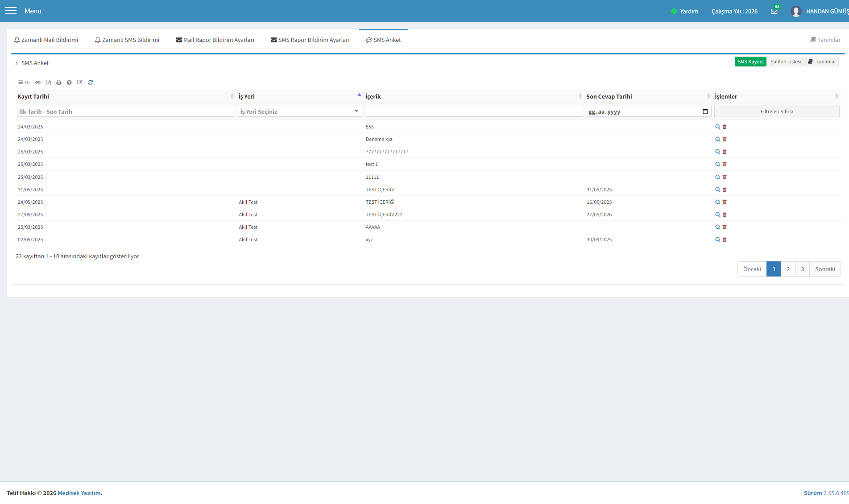
Task: Click the table edit pencil icon
Action: coord(80,83)
